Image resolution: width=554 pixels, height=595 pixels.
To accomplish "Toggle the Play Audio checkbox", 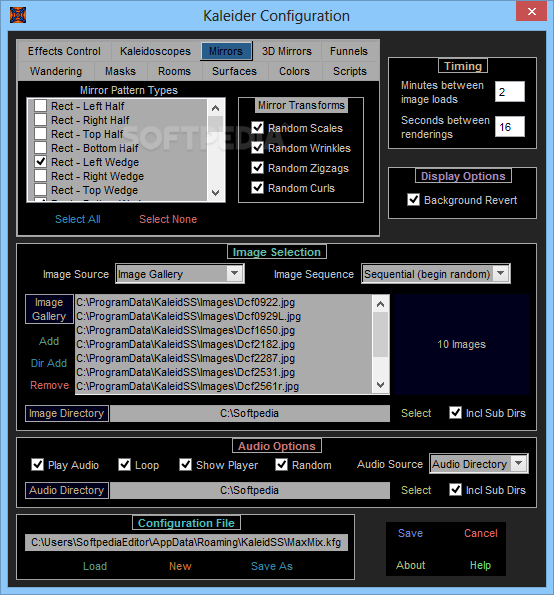I will pos(37,464).
